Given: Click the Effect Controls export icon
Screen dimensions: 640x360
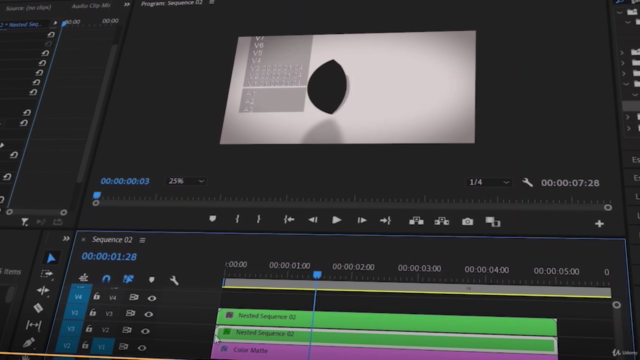Looking at the screenshot, I should (58, 222).
